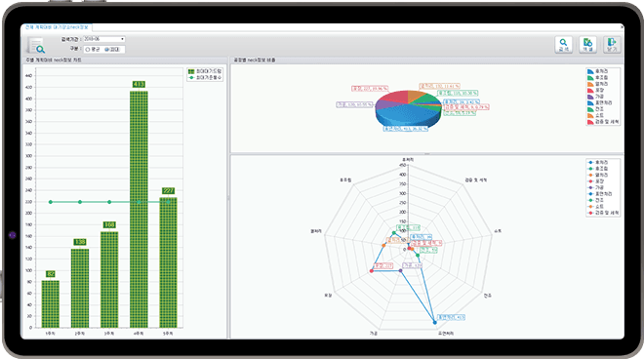Click the green bar legend entry in bar chart
The height and width of the screenshot is (359, 644).
point(205,71)
